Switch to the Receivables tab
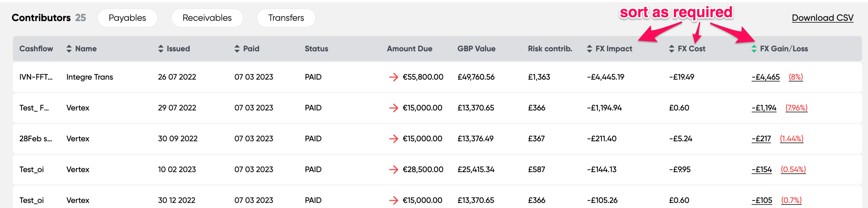The height and width of the screenshot is (208, 868). click(207, 17)
